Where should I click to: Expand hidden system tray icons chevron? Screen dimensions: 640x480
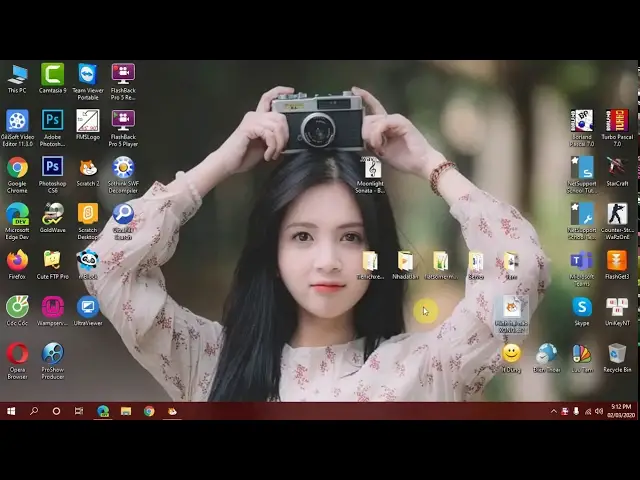coord(553,411)
